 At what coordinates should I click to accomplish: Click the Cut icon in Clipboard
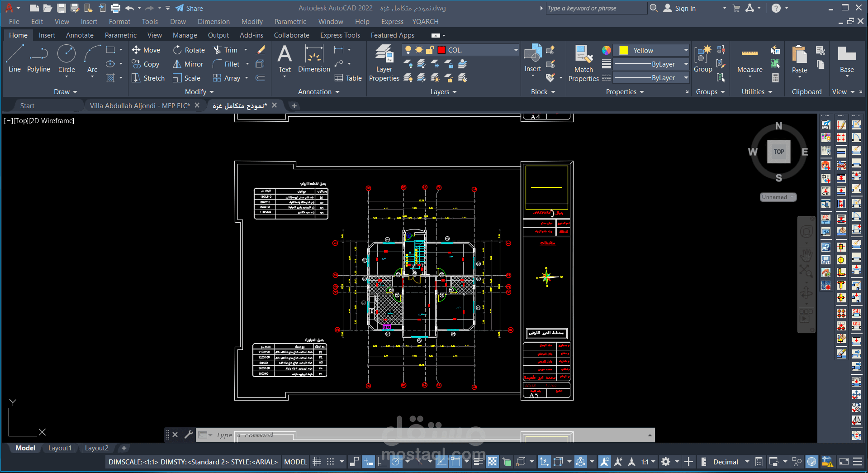(x=820, y=50)
